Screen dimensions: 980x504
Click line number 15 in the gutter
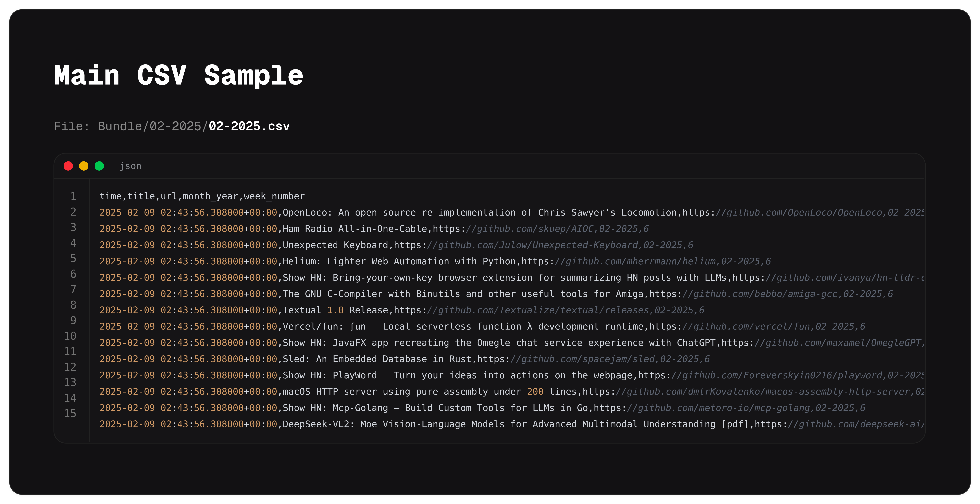tap(70, 413)
